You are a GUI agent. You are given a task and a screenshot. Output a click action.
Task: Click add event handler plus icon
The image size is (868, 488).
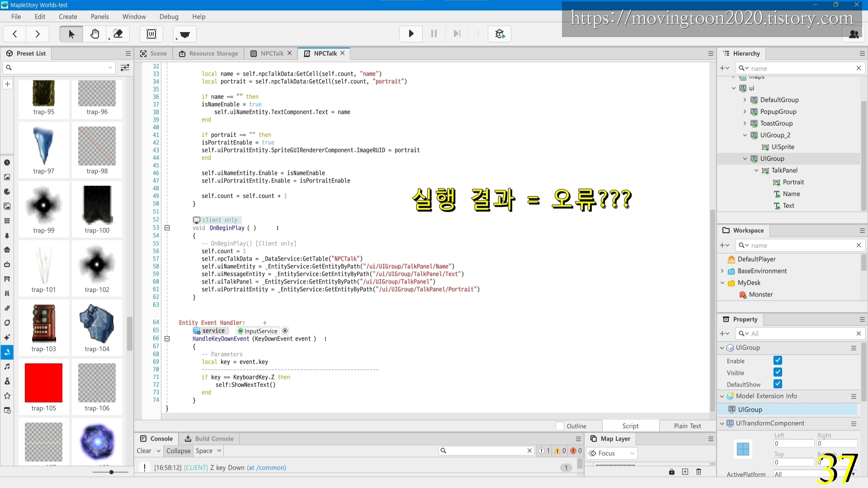265,323
